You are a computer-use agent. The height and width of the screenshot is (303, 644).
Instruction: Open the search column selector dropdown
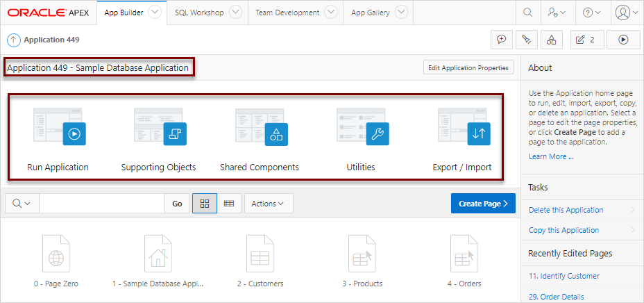point(22,204)
